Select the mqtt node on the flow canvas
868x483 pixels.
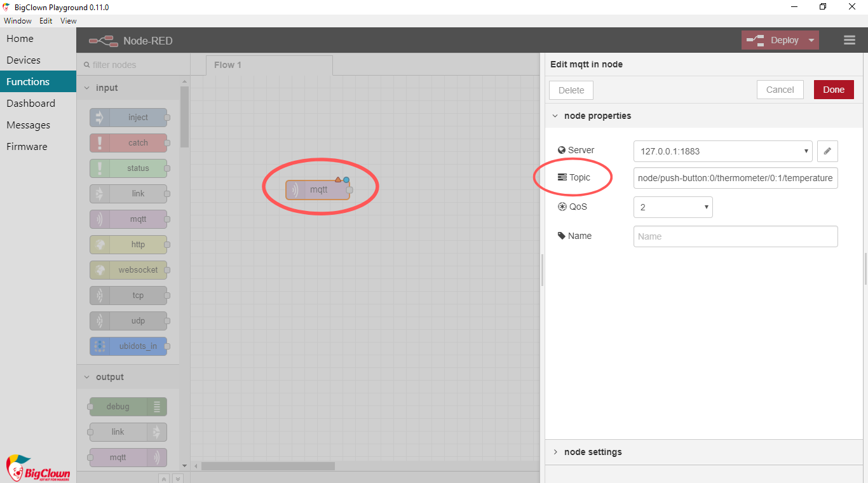[318, 189]
